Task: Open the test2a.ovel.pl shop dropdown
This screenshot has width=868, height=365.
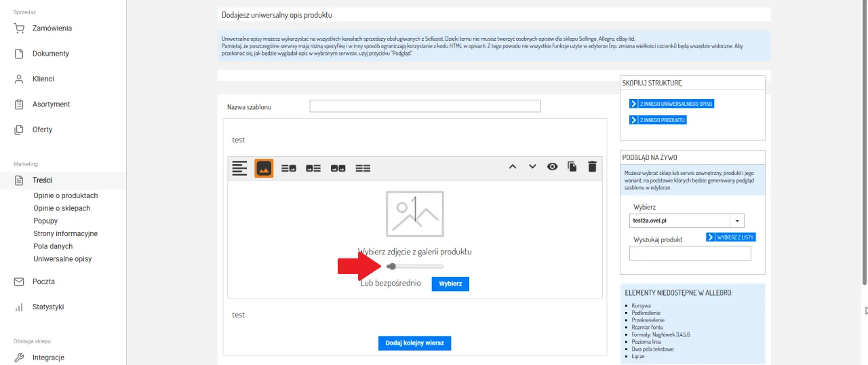Action: 687,220
